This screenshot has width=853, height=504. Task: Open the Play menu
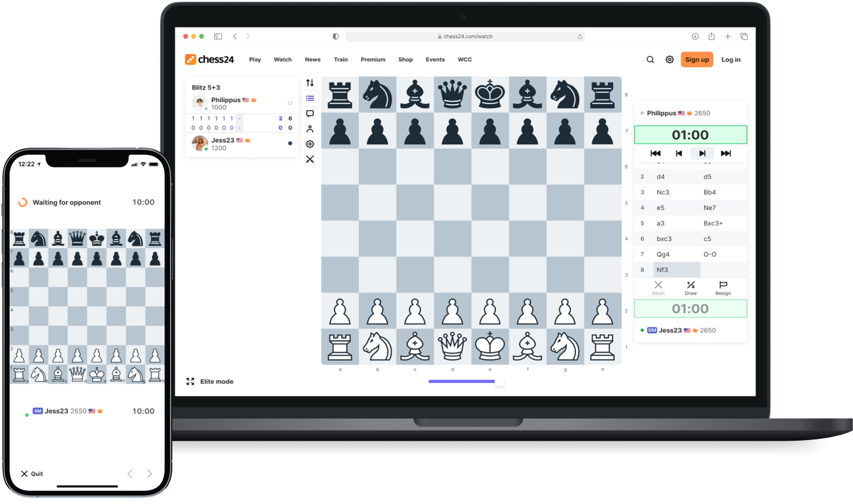pos(255,60)
